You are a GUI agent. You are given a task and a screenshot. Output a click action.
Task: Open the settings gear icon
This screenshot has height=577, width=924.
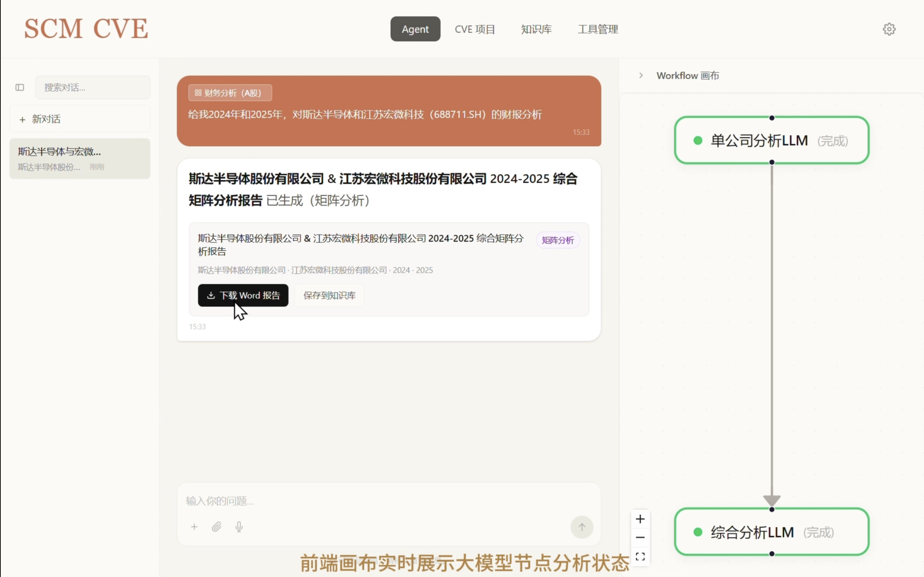click(x=889, y=29)
